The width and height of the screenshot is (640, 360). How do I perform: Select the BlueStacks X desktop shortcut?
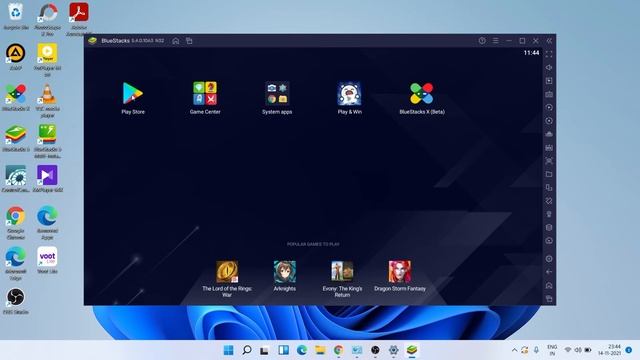tap(16, 98)
